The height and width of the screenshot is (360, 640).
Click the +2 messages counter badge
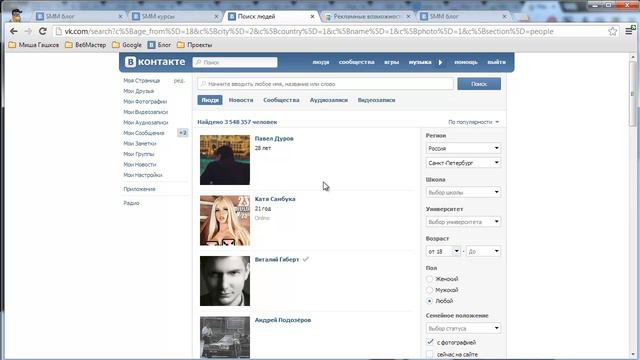click(182, 133)
